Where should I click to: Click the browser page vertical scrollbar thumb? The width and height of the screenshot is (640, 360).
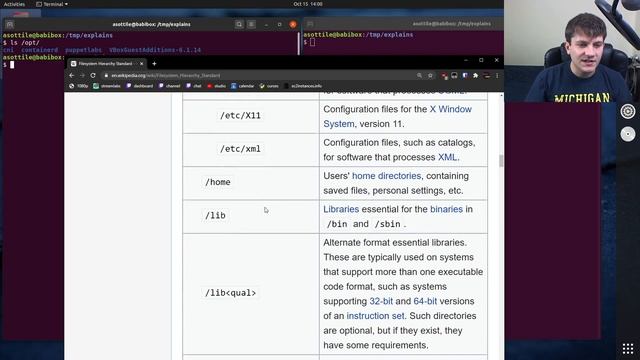[x=501, y=160]
